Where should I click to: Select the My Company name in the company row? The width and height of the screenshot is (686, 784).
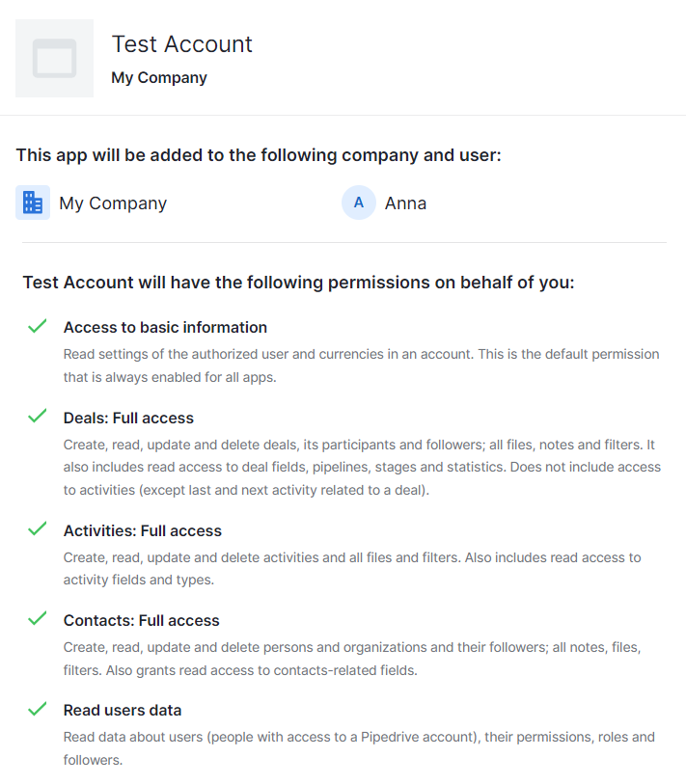(x=113, y=203)
